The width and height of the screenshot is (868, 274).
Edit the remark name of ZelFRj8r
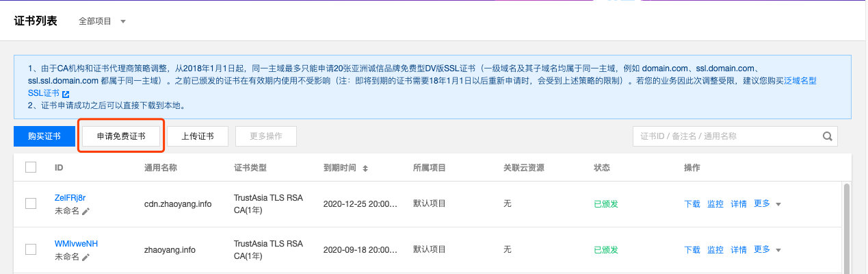(x=86, y=212)
